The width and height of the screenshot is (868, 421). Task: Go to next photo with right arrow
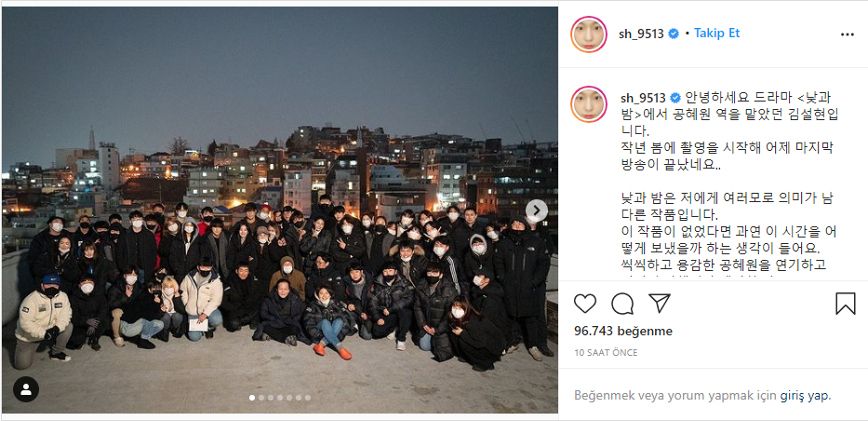point(537,210)
